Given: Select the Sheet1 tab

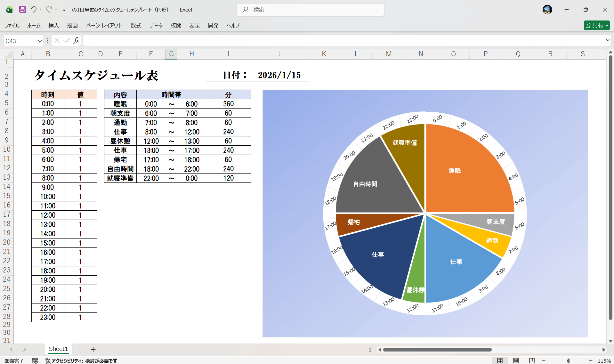Looking at the screenshot, I should 58,349.
